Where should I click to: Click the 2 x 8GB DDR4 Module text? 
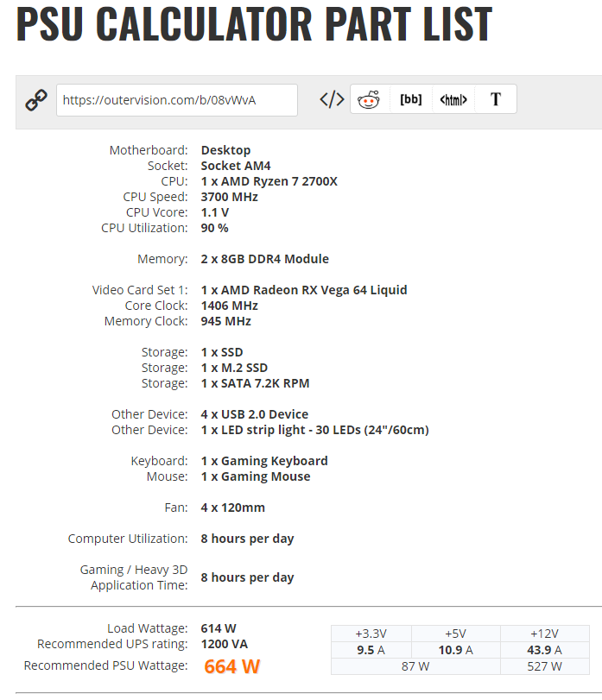(265, 259)
